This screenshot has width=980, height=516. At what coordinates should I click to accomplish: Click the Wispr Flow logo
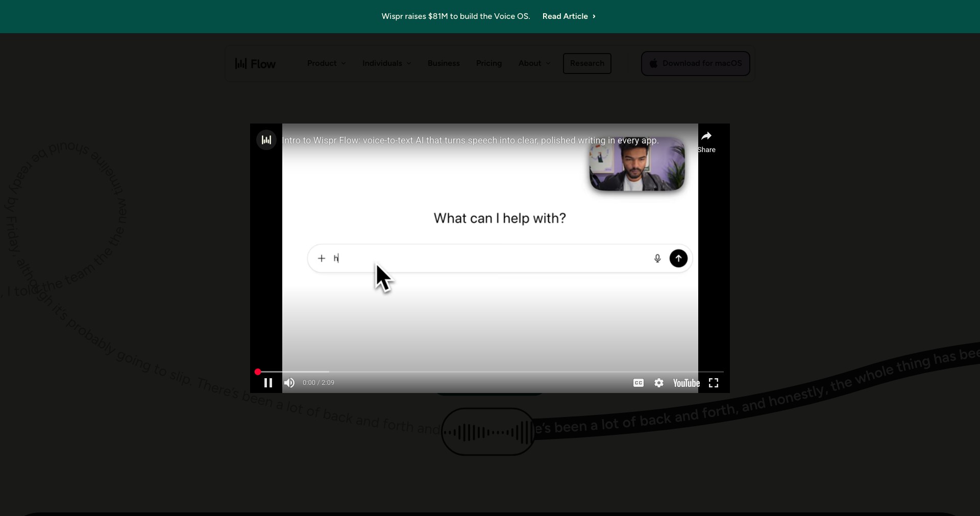click(x=255, y=64)
